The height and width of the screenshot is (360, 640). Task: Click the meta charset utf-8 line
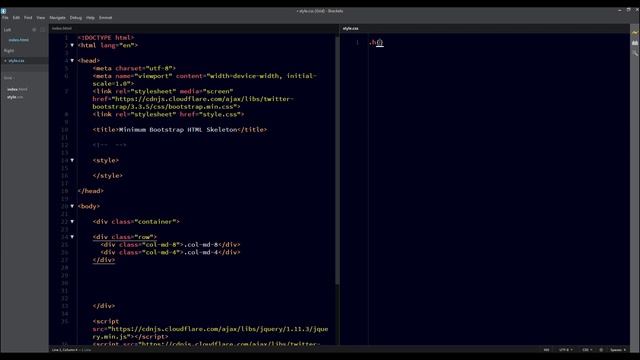[x=134, y=68]
